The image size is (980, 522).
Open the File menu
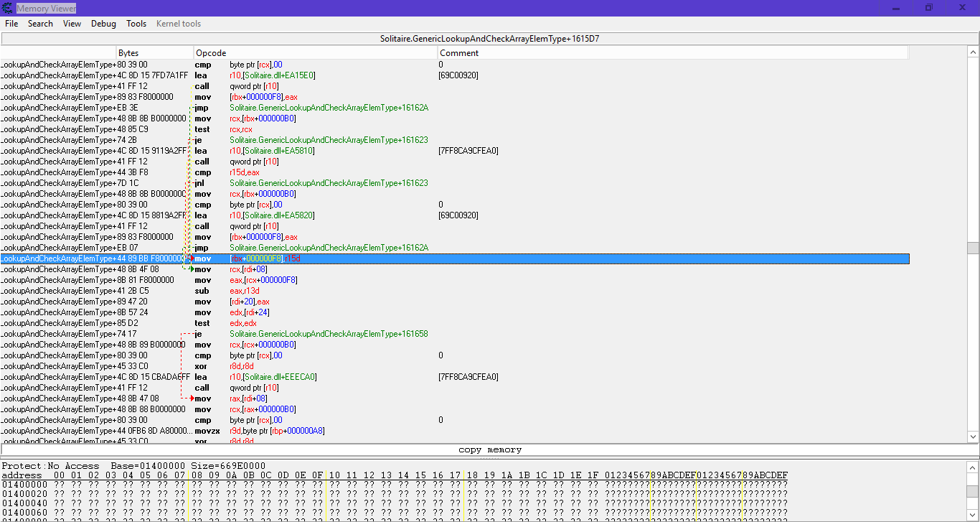pos(11,24)
